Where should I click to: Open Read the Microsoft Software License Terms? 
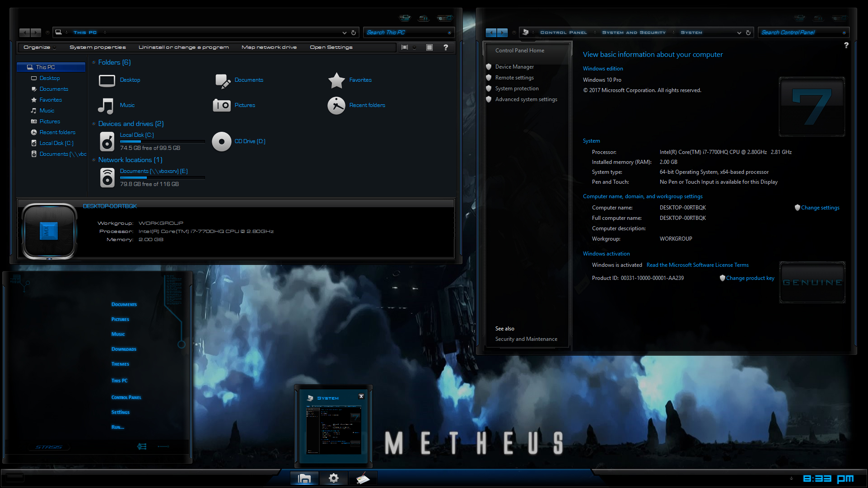point(697,265)
